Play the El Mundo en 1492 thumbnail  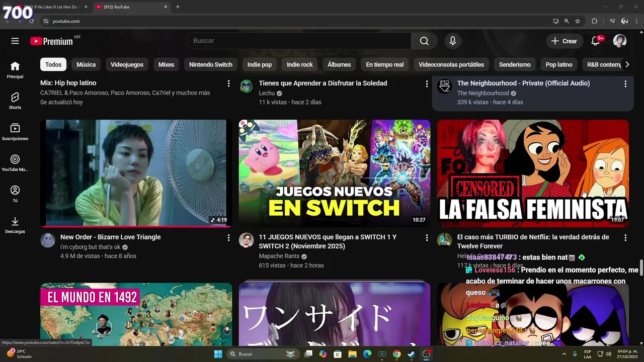click(136, 314)
